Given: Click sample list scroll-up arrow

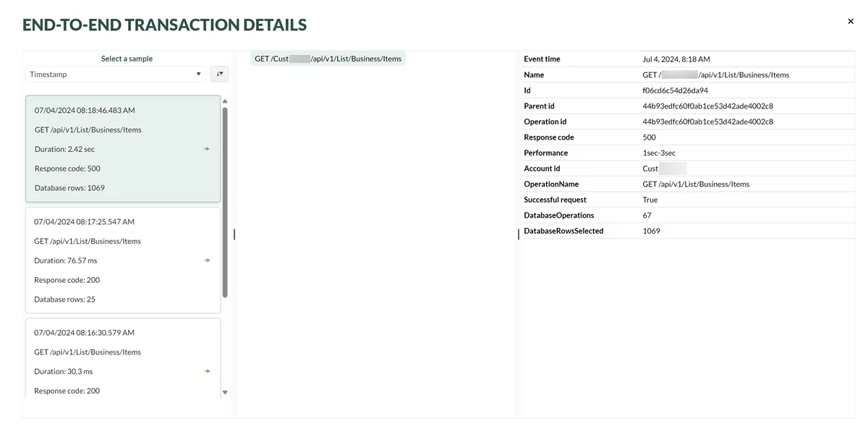Looking at the screenshot, I should pos(225,101).
